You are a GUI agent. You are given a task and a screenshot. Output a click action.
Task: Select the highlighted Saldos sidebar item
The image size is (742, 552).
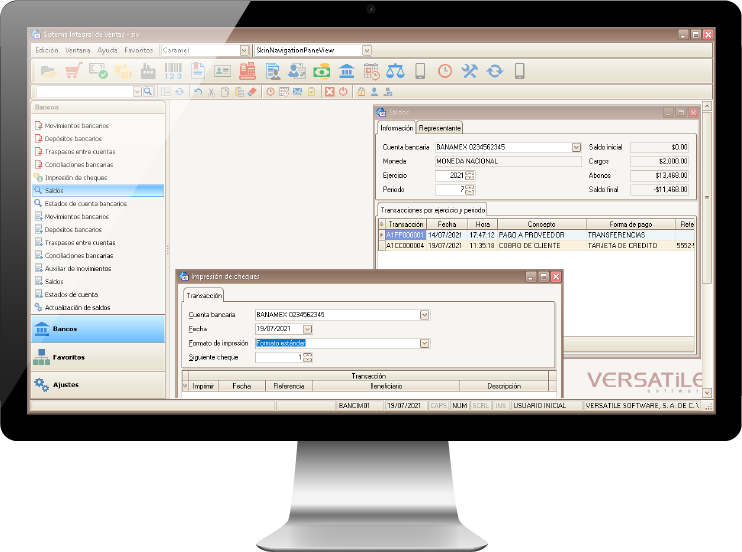pos(98,190)
